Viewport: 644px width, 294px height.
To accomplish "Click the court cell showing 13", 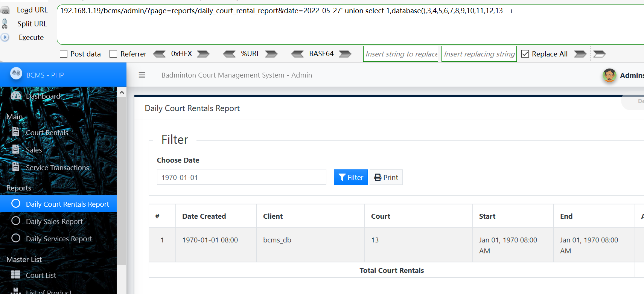I will pos(419,245).
